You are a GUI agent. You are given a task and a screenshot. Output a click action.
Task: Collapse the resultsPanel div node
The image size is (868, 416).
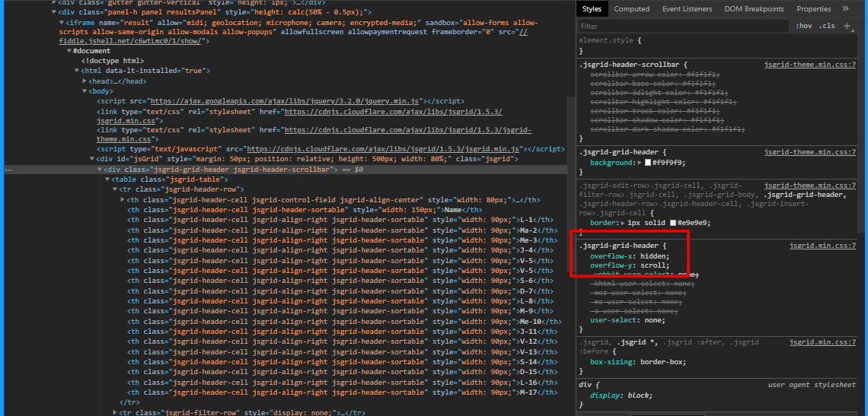click(x=54, y=12)
